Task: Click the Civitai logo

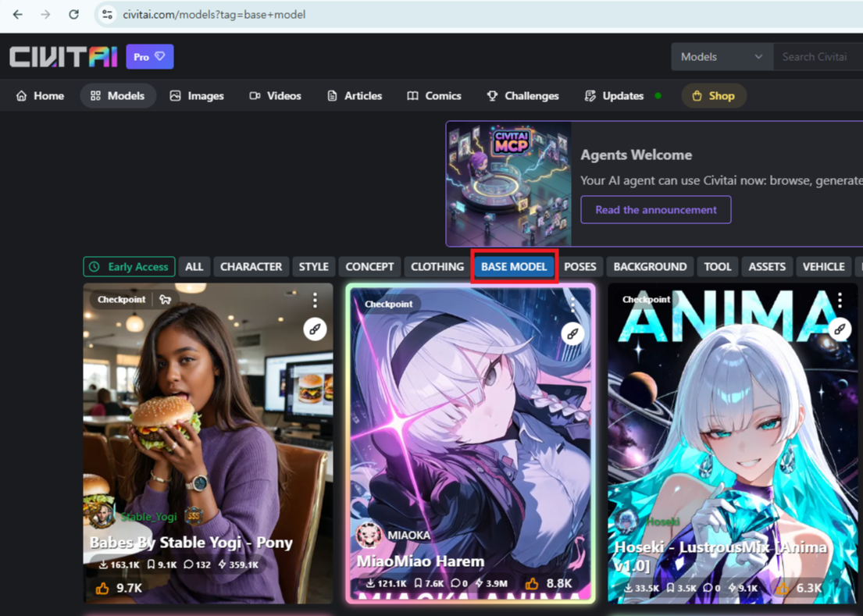Action: (x=64, y=57)
